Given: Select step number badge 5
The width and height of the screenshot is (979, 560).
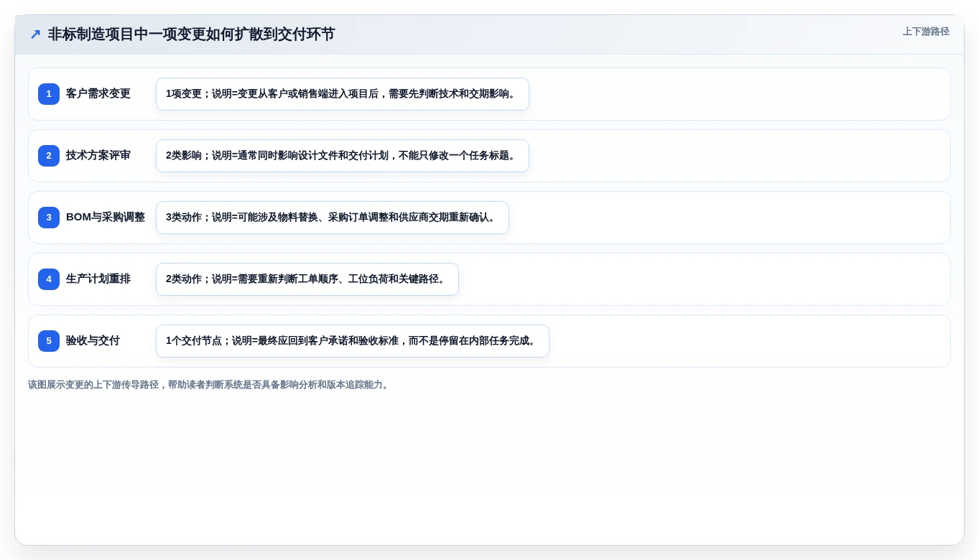Looking at the screenshot, I should 49,341.
